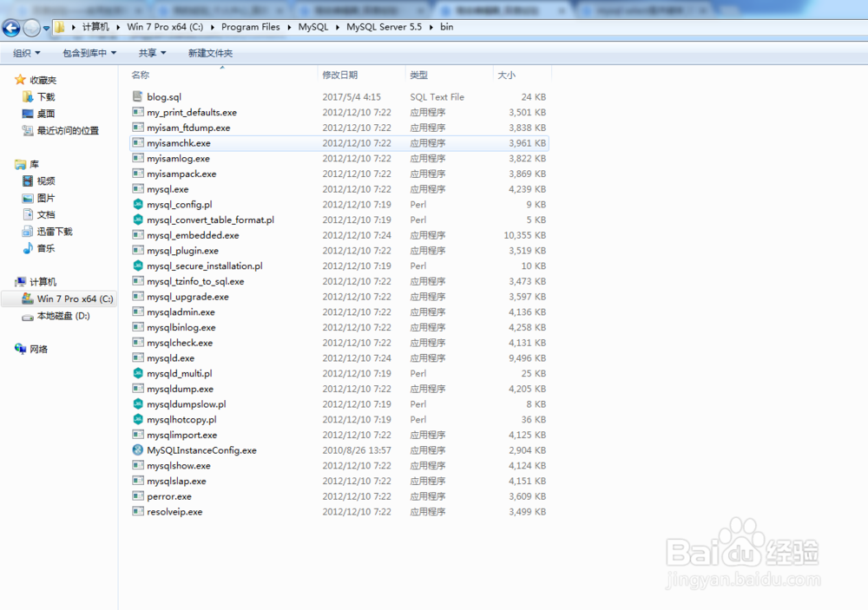Select file name mysql_upgrade.exe
Viewport: 868px width, 610px height.
click(187, 297)
